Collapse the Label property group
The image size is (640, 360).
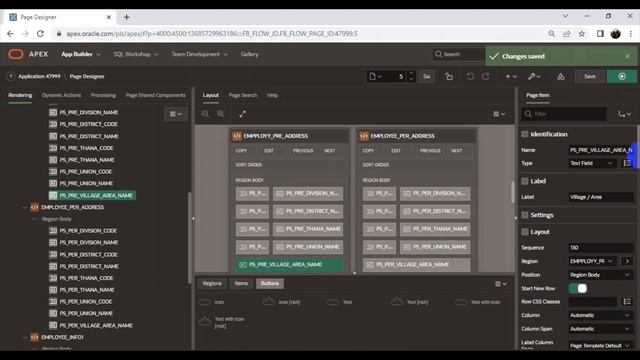click(x=525, y=181)
